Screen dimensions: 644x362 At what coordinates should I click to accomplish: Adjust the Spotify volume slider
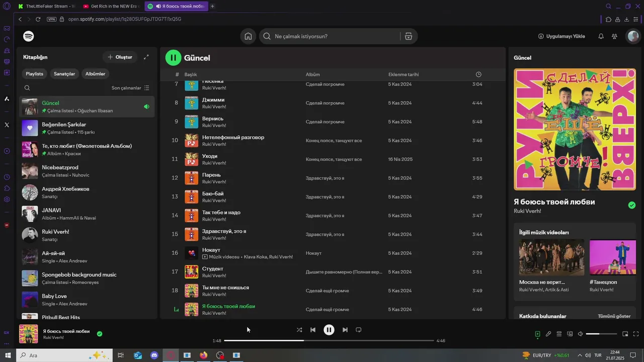[x=601, y=334]
